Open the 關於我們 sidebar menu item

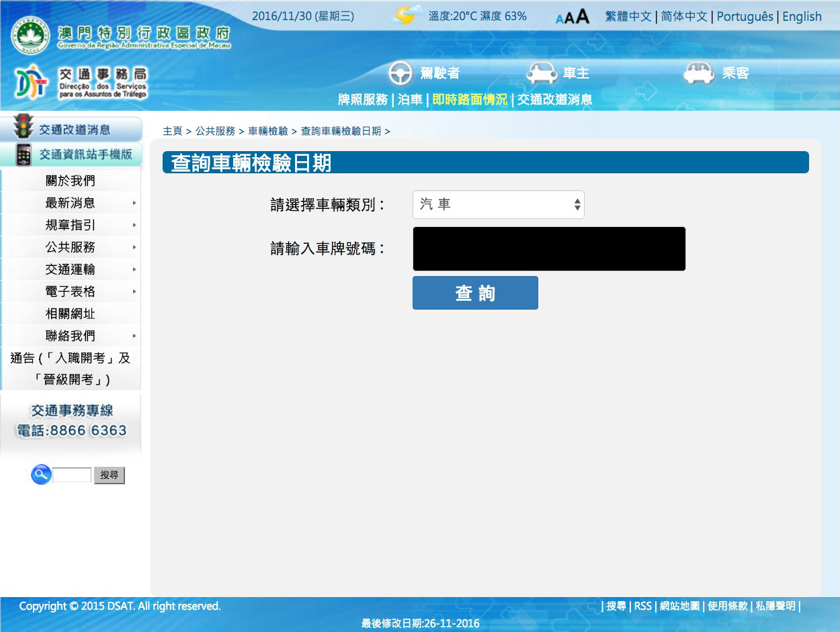(x=70, y=181)
